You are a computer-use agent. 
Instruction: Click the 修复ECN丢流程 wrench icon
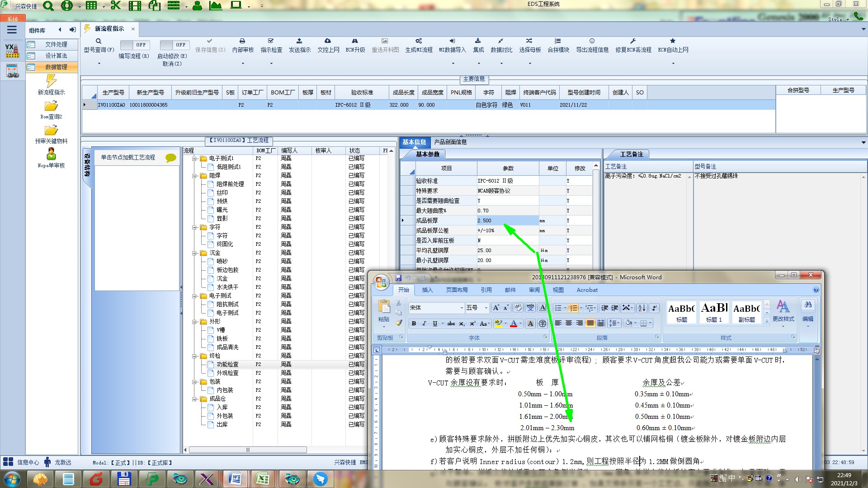[x=633, y=41]
